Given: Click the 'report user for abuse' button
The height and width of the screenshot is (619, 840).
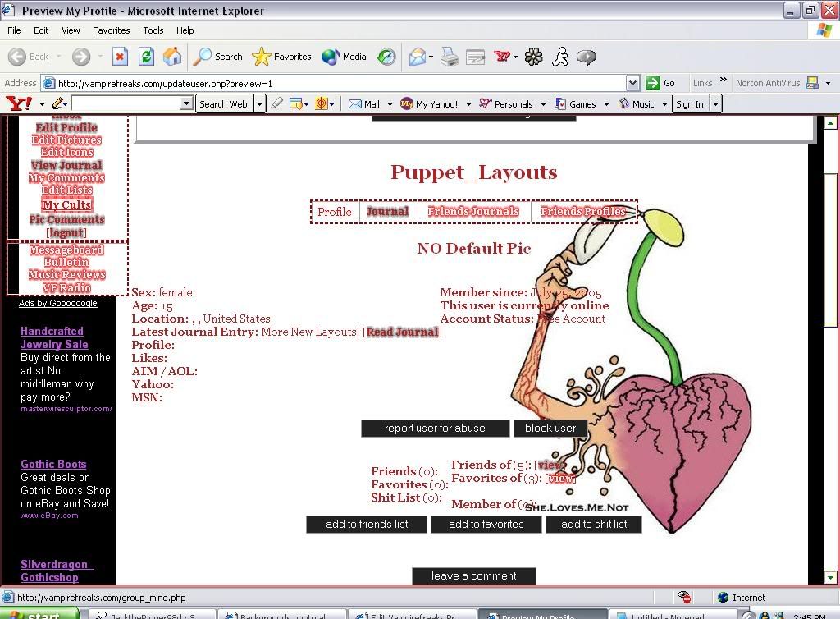Looking at the screenshot, I should click(435, 429).
